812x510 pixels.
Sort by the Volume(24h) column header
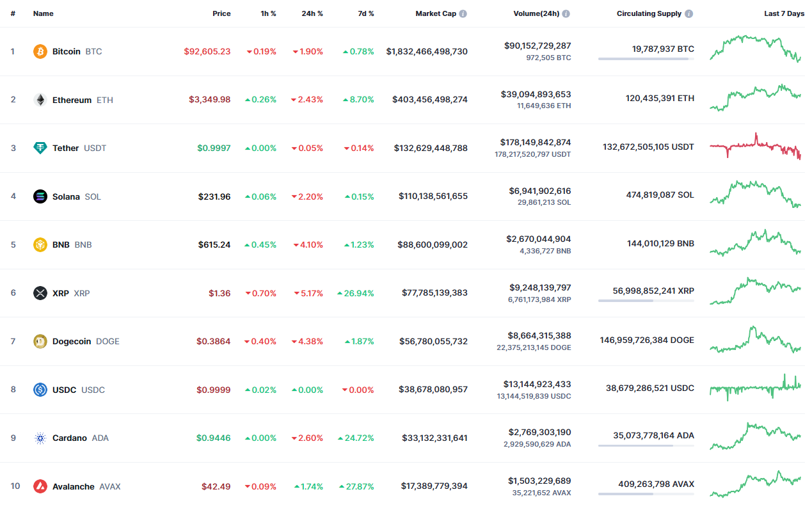click(x=536, y=13)
